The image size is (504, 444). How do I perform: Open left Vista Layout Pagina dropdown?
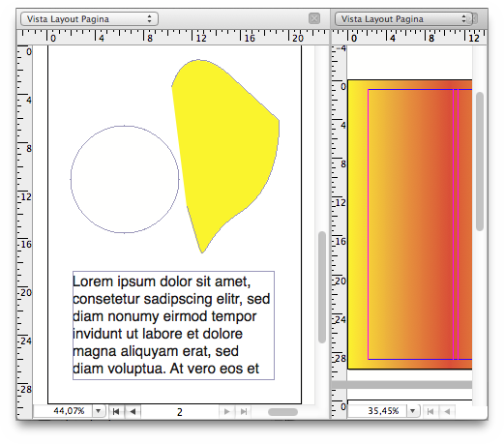tap(89, 19)
